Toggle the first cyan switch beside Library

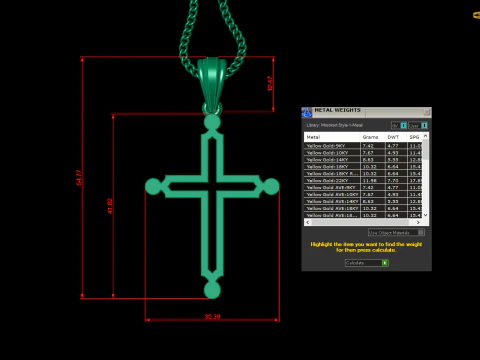[x=403, y=125]
